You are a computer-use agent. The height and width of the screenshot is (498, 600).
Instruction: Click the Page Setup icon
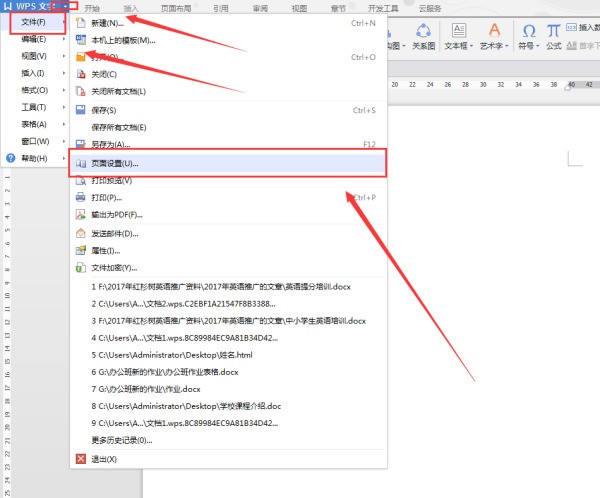coord(81,163)
